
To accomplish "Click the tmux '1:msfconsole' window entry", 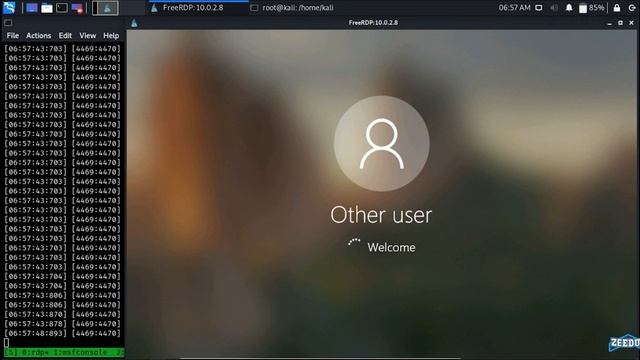I will (80, 352).
